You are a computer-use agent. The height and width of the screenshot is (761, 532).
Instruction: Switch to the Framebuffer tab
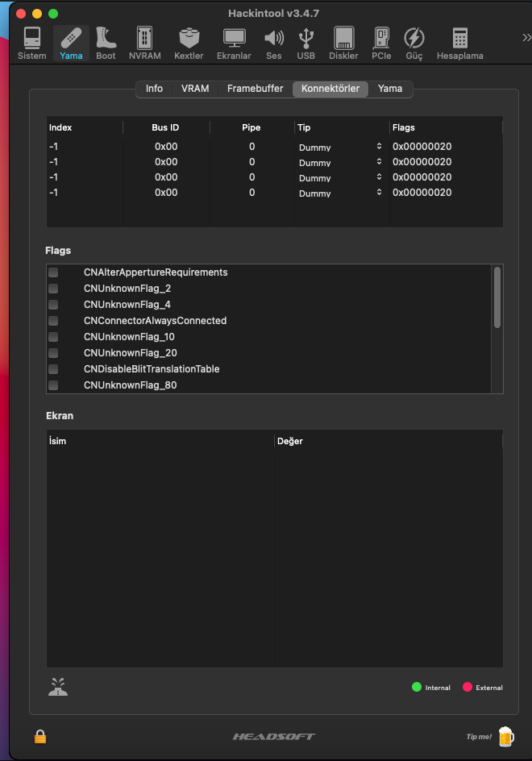255,89
